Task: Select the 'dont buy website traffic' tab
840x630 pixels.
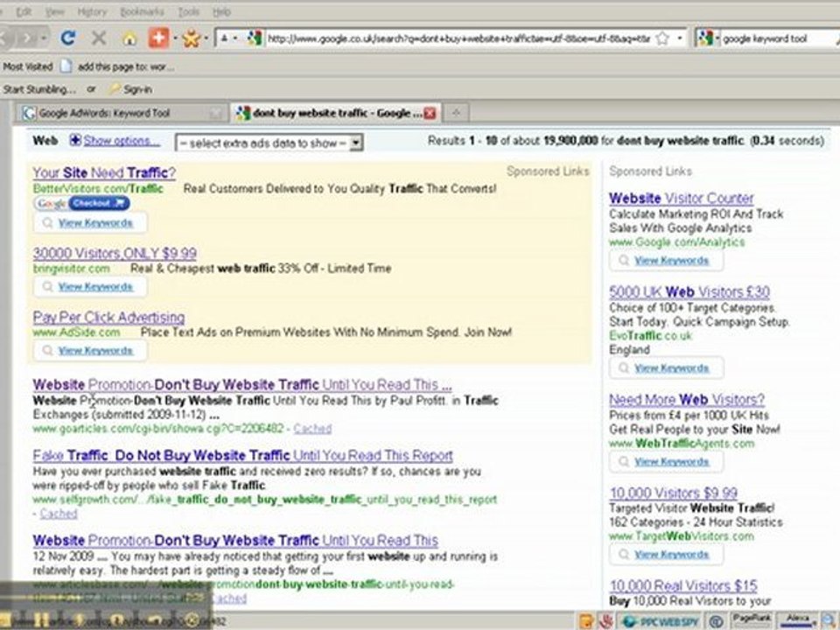Action: [x=335, y=113]
